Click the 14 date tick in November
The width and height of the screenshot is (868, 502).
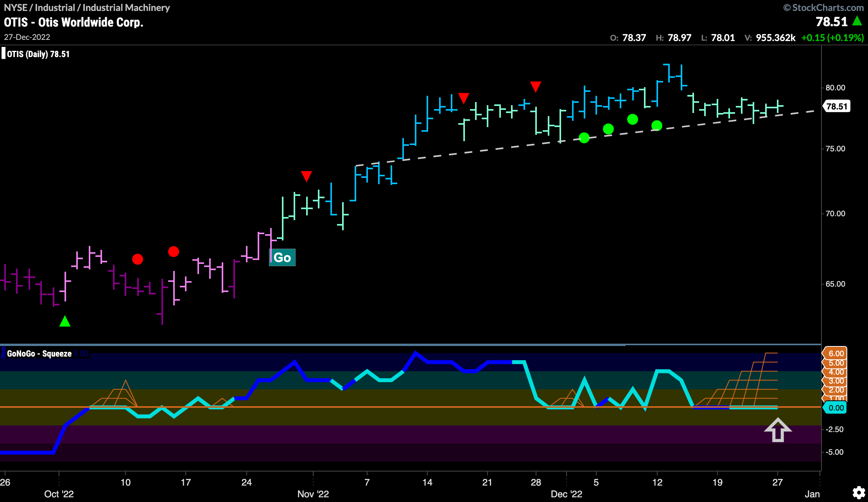tap(427, 482)
